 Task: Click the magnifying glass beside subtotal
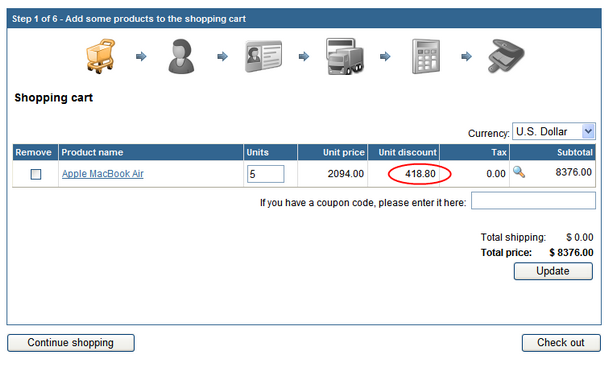pos(519,172)
